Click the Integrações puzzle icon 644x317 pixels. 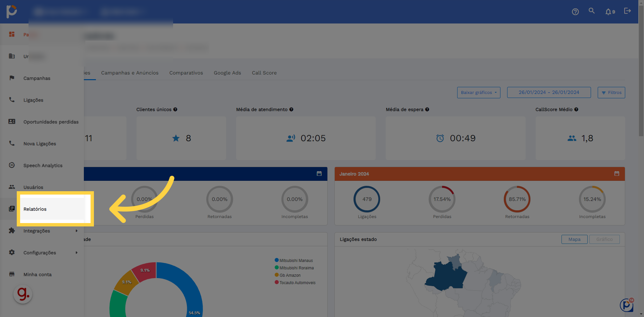tap(12, 230)
